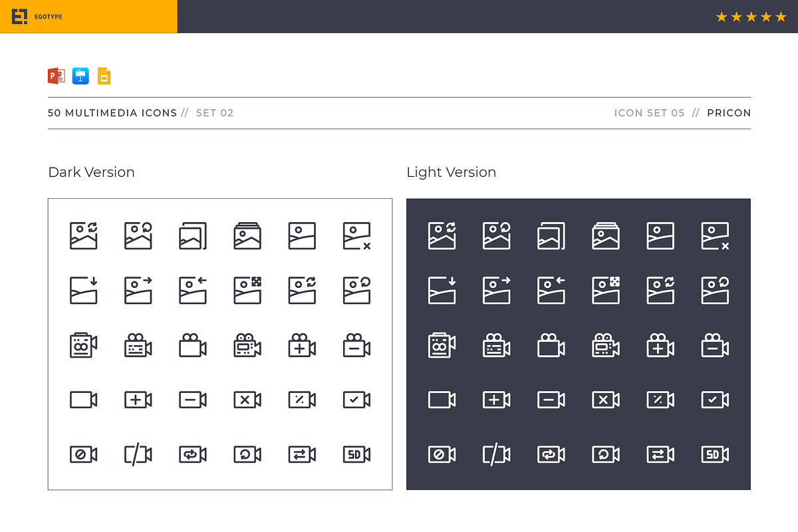The width and height of the screenshot is (798, 532).
Task: Select the 'PRICON' label
Action: coord(729,113)
